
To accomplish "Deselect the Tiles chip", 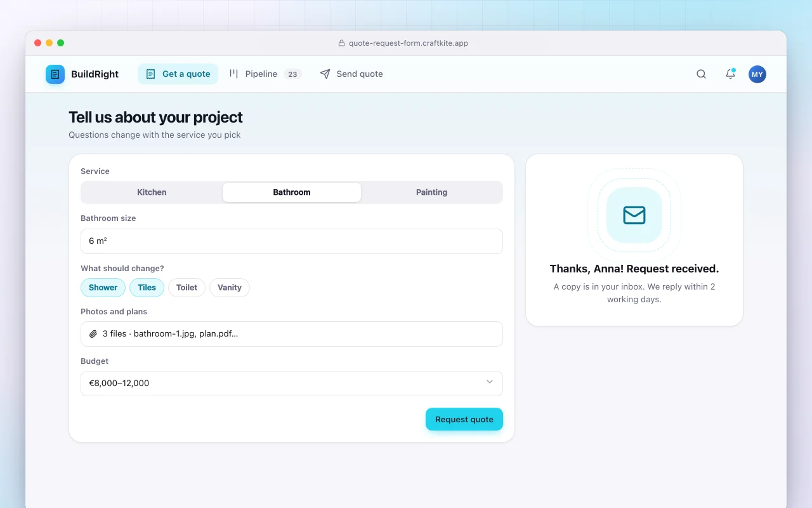I will [x=147, y=288].
